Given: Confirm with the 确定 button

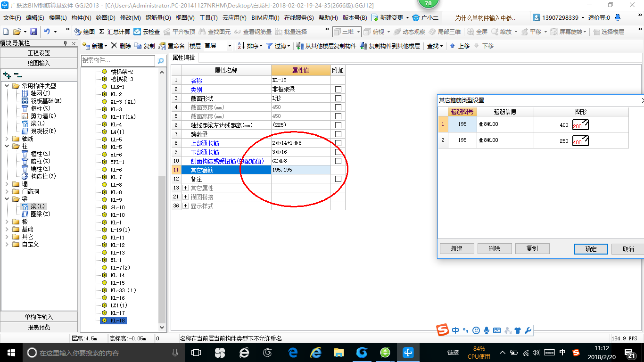Looking at the screenshot, I should click(591, 249).
